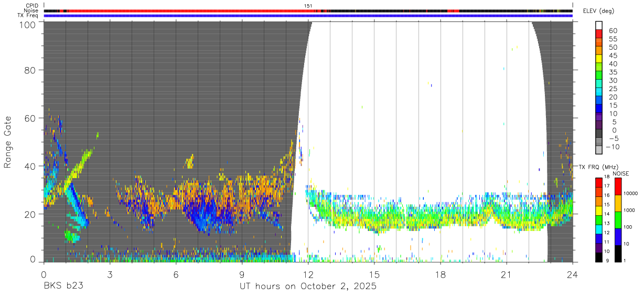Select the yellow TX FRQ swatch between 14 and 15

[x=599, y=210]
